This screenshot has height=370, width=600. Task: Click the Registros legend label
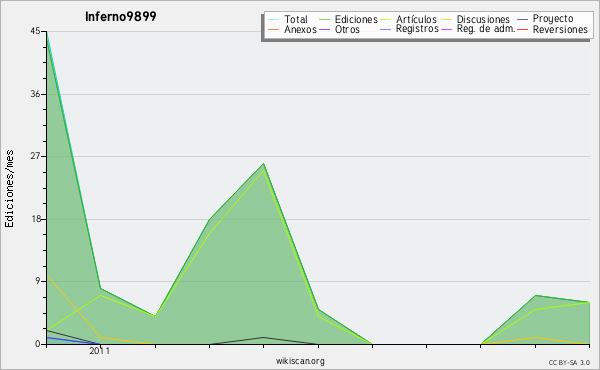click(x=417, y=29)
